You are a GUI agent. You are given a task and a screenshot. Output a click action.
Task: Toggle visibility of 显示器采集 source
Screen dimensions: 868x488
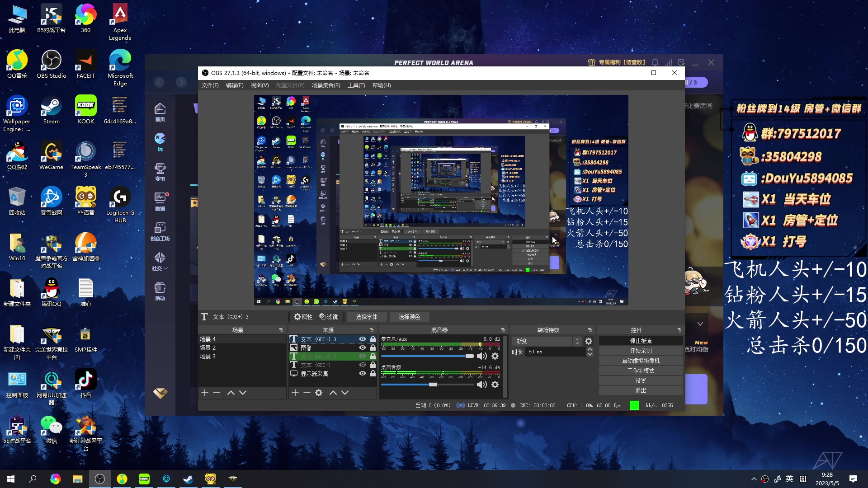pos(363,373)
